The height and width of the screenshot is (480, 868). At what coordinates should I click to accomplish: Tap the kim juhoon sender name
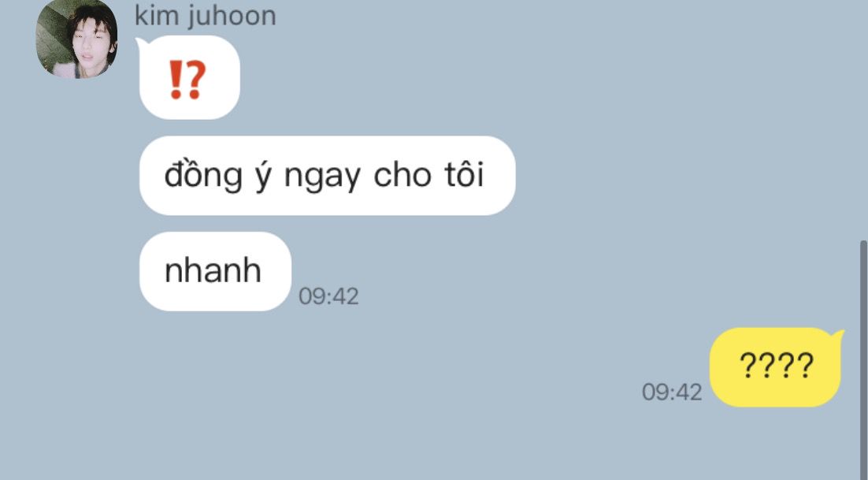pos(206,16)
